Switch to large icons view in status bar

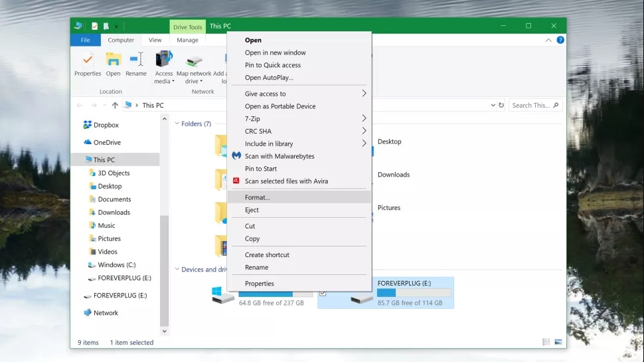pyautogui.click(x=558, y=342)
